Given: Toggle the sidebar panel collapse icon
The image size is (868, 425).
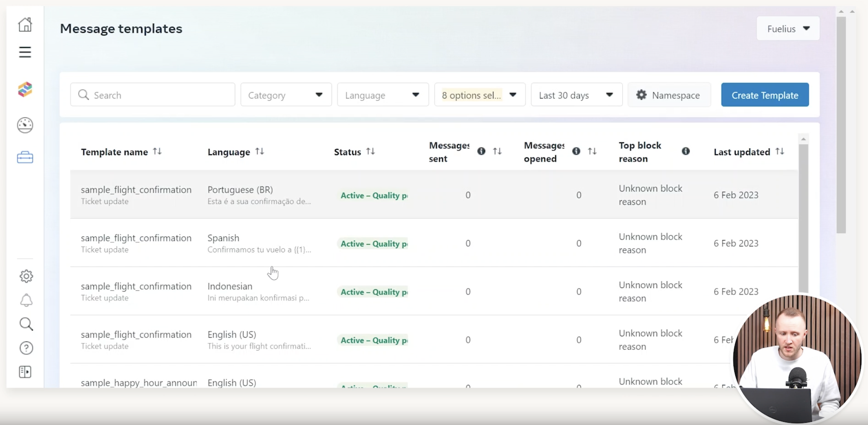Looking at the screenshot, I should pos(25,372).
